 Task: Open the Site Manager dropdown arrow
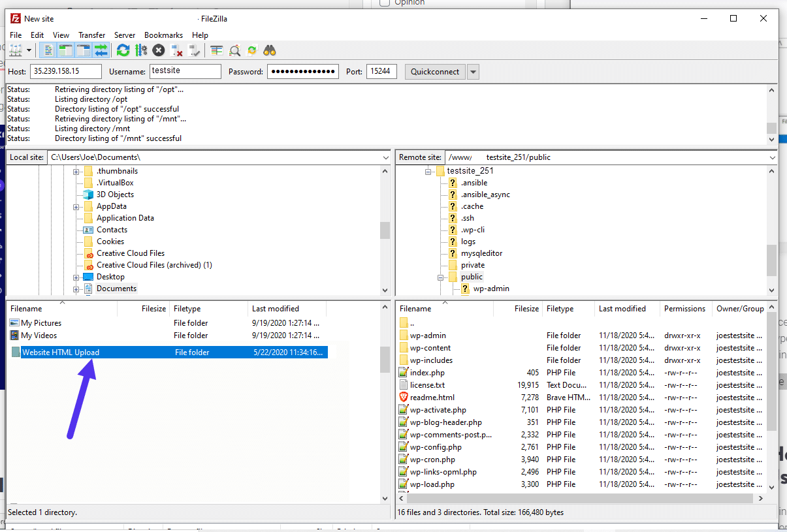(x=29, y=50)
